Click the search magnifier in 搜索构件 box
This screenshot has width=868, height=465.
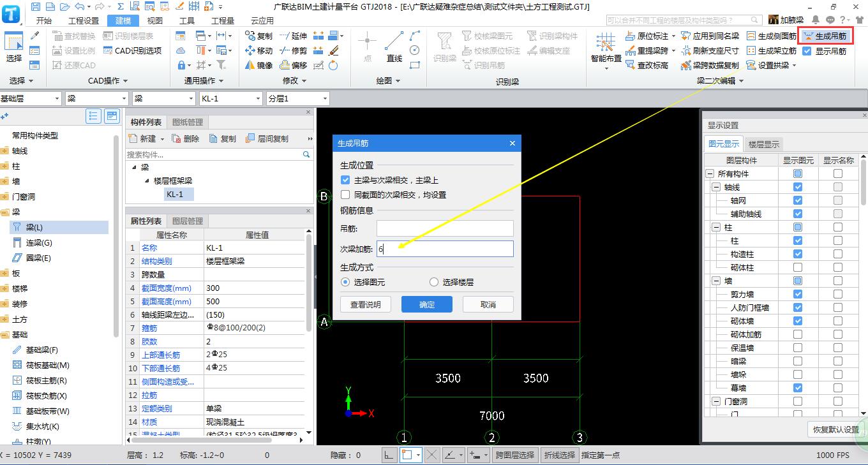[x=306, y=154]
